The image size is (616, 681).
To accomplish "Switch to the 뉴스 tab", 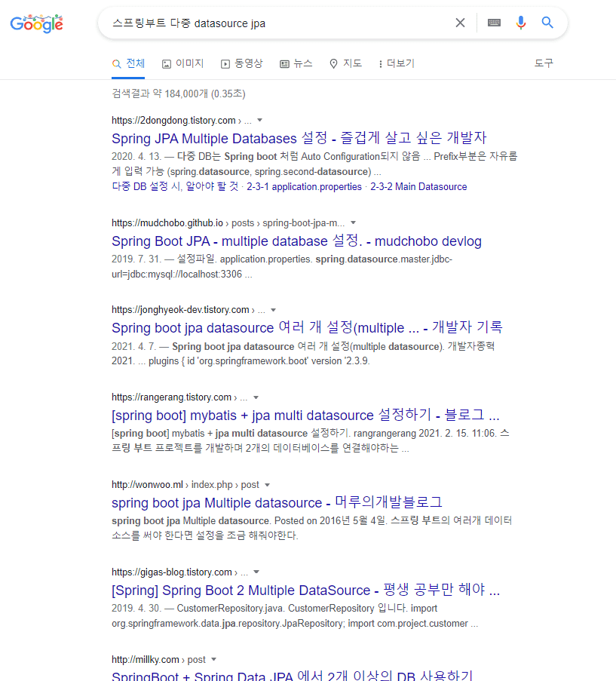I will (x=296, y=64).
